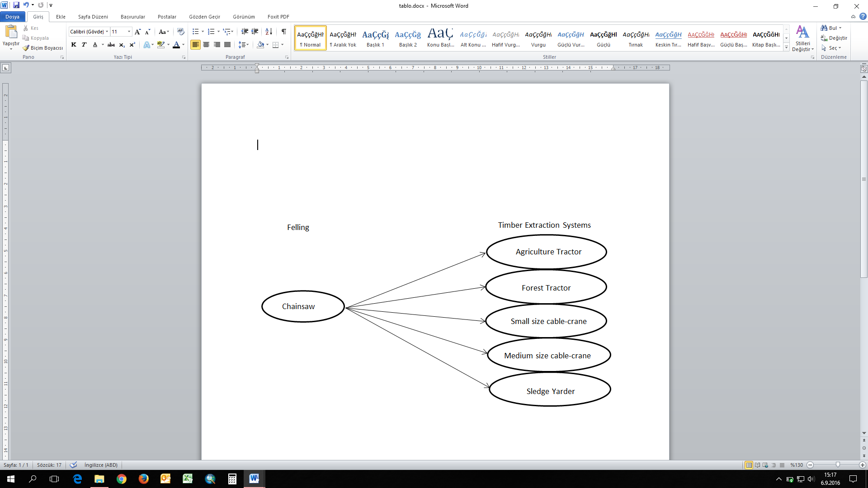
Task: Apply the Konu Başlığı title style
Action: click(x=440, y=38)
